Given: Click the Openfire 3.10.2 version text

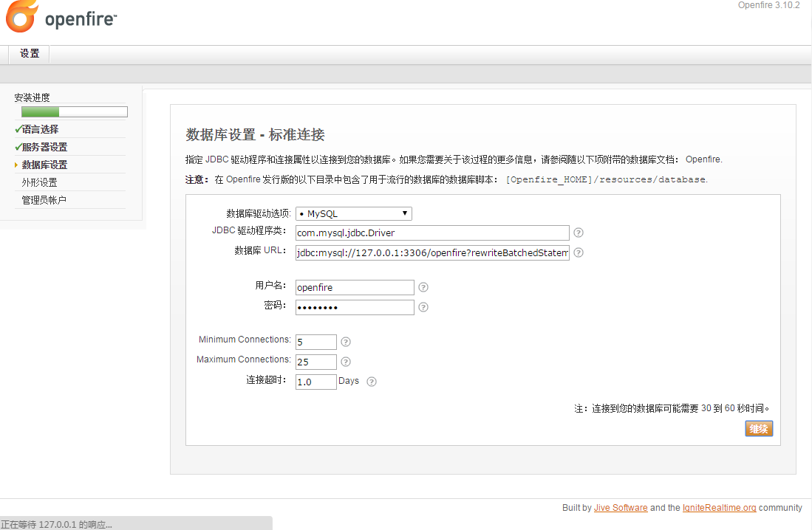Looking at the screenshot, I should click(x=768, y=5).
